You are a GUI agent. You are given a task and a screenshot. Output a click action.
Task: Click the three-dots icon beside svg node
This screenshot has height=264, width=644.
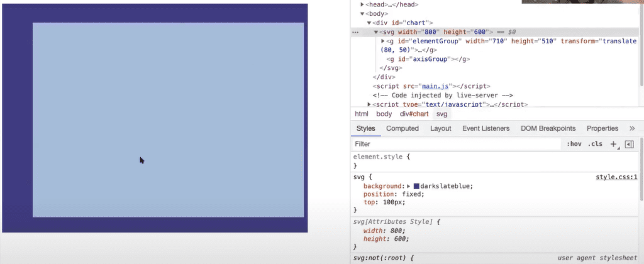(x=356, y=32)
